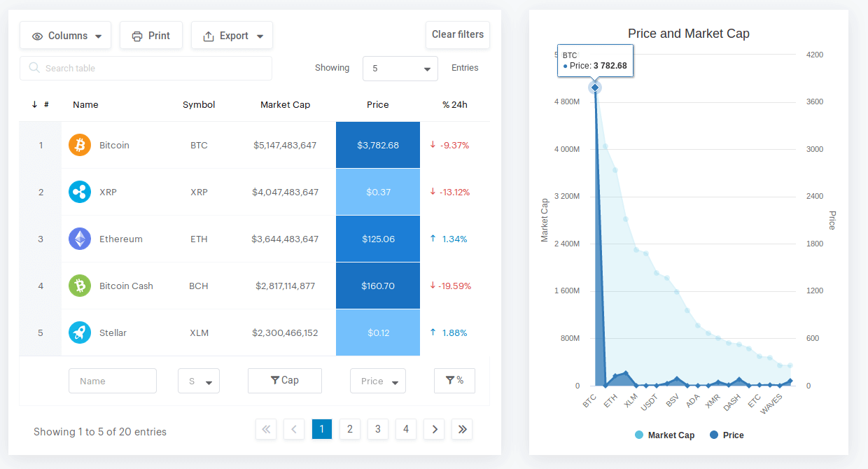Image resolution: width=868 pixels, height=469 pixels.
Task: Click the -9.37% change value
Action: pos(454,145)
